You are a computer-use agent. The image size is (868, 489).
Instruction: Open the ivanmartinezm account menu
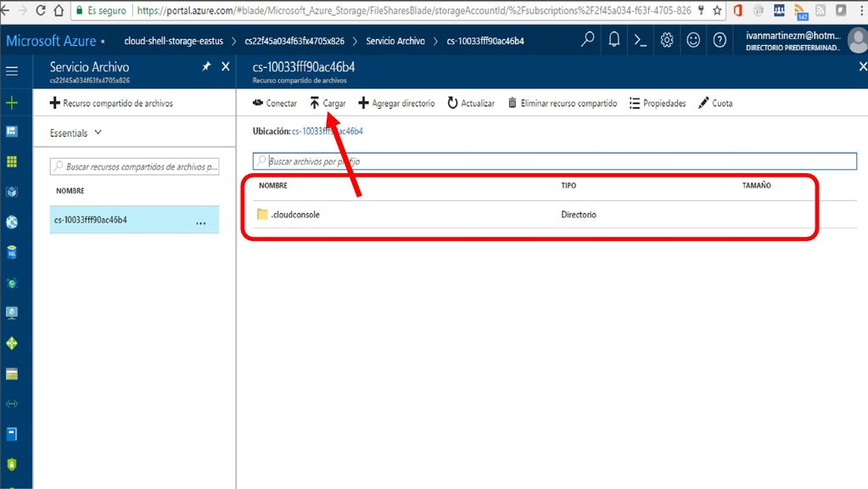point(804,41)
